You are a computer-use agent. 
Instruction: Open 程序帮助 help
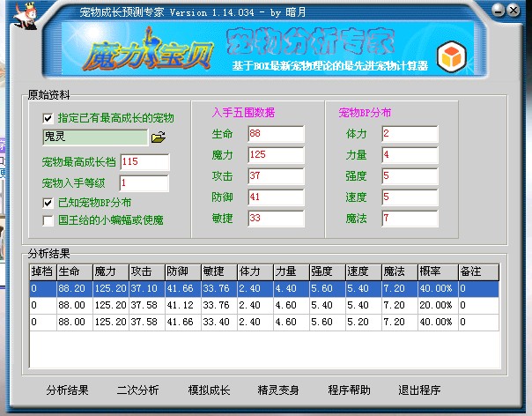click(x=349, y=390)
